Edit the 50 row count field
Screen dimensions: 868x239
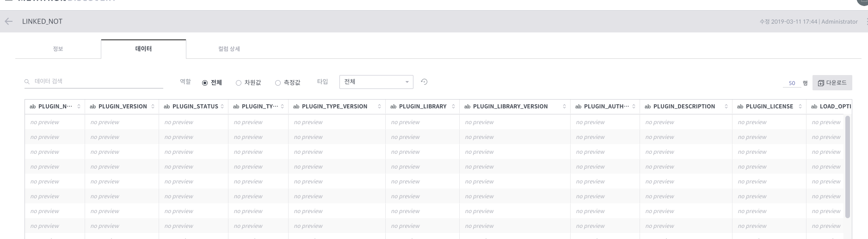(x=792, y=83)
